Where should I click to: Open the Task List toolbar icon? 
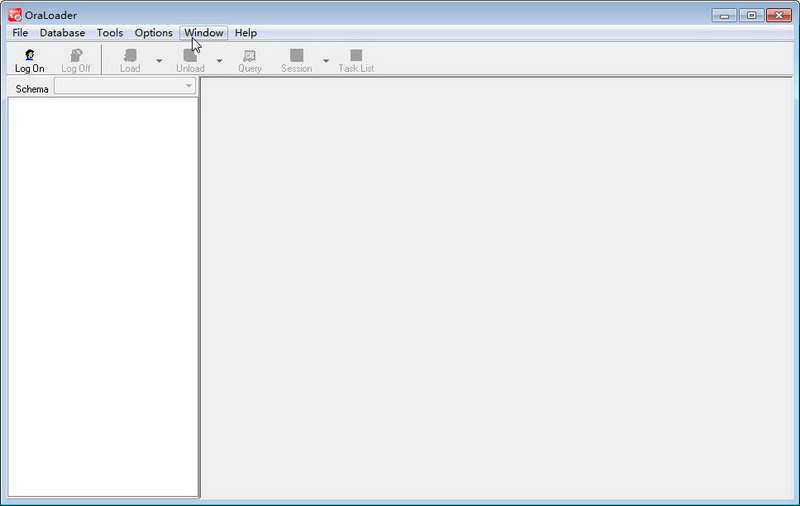point(356,55)
